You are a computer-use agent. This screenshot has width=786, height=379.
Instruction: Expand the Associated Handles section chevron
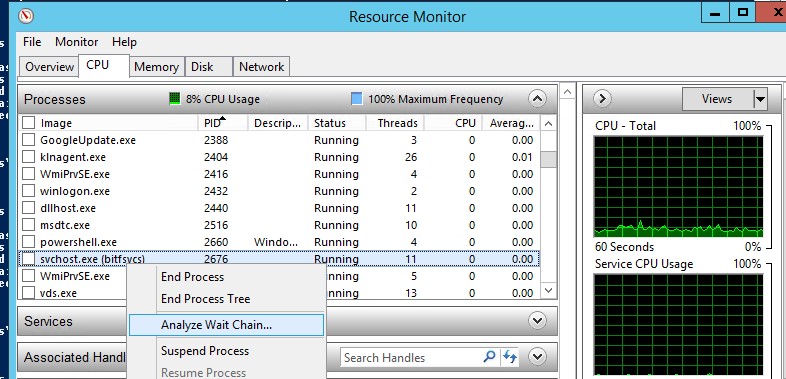tap(537, 356)
